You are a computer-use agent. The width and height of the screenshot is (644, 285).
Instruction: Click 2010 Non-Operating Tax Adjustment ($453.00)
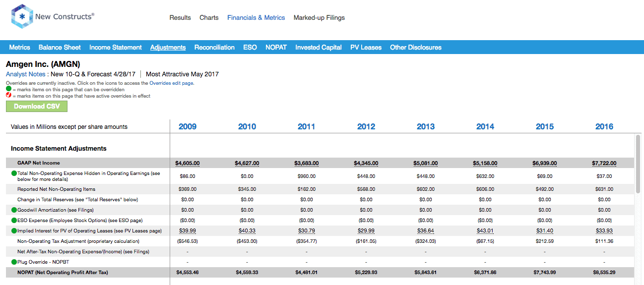click(247, 241)
